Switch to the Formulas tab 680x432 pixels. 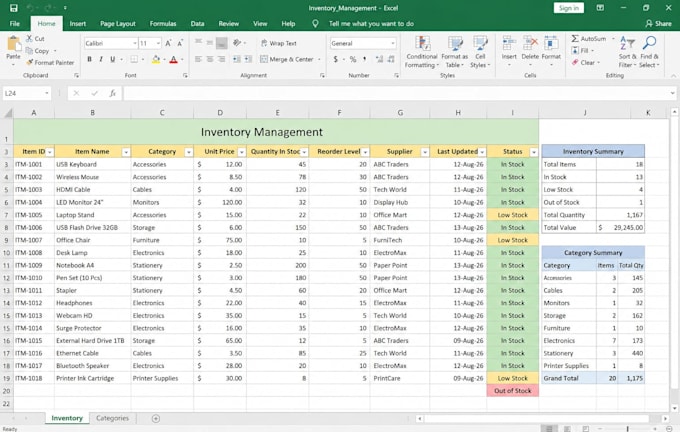click(163, 23)
